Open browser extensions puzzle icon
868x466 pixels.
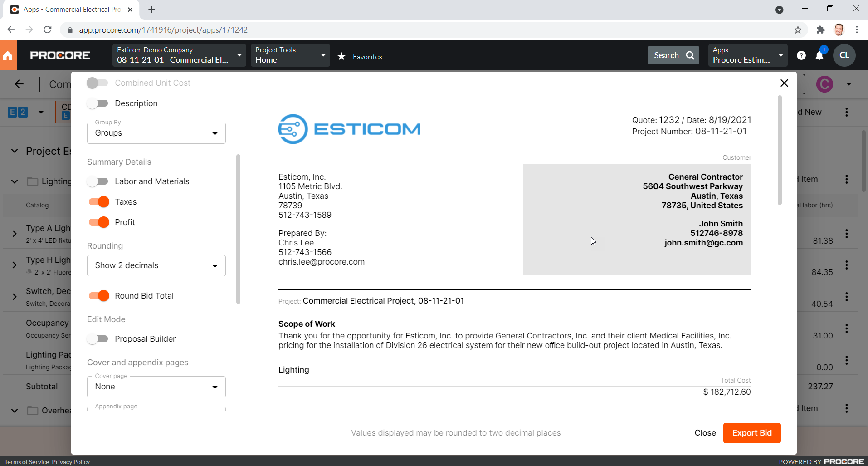[x=820, y=30]
